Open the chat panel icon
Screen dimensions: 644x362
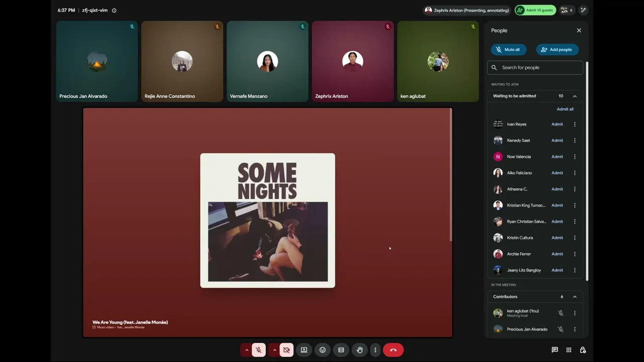(x=554, y=350)
